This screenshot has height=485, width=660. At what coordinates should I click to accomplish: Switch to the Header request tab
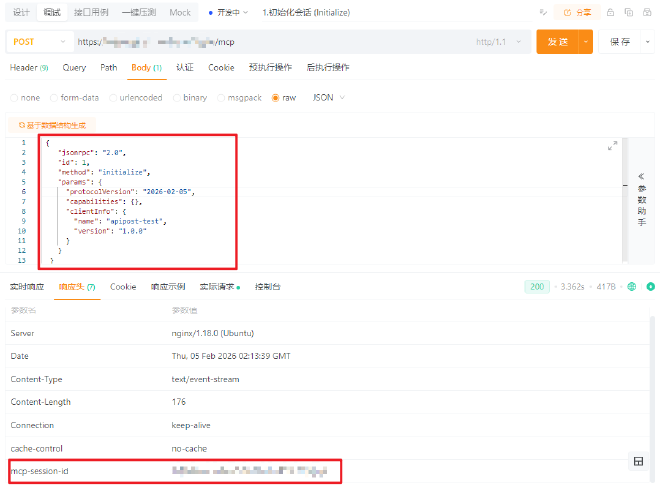pos(29,68)
